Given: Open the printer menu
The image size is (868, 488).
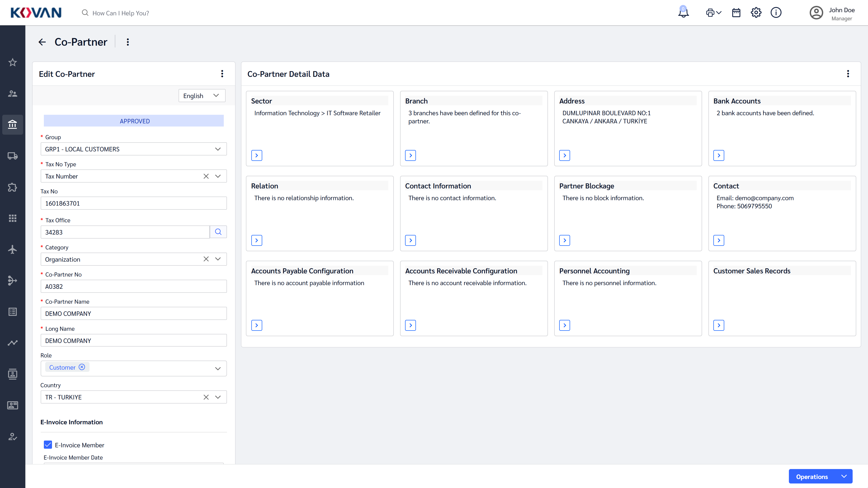Looking at the screenshot, I should 713,13.
